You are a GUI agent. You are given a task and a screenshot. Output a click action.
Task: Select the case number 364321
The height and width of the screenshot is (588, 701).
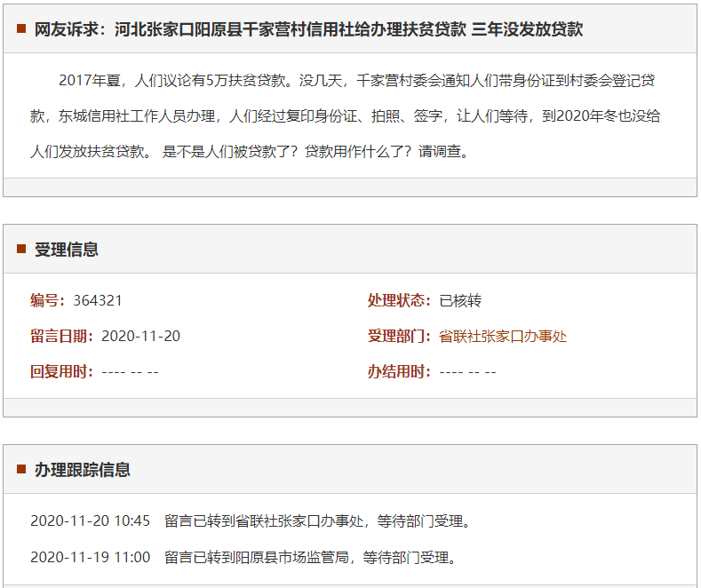point(98,300)
